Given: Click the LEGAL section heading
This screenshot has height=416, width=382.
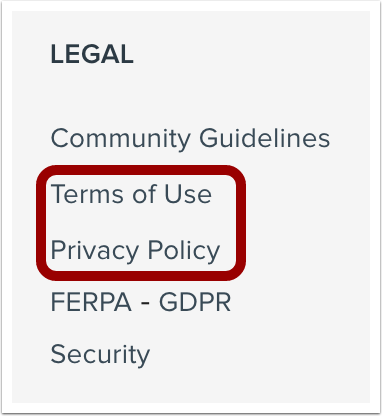Looking at the screenshot, I should [92, 54].
